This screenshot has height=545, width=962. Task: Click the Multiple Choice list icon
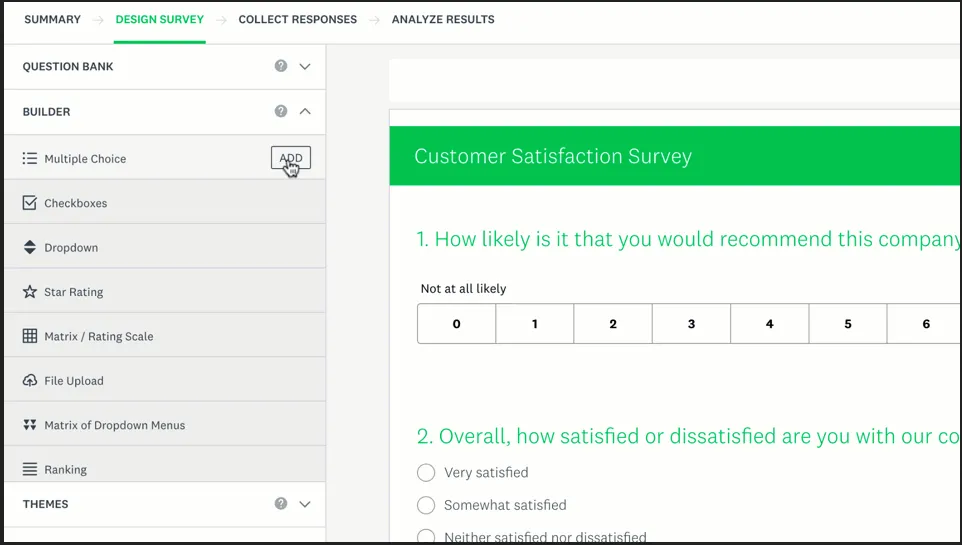pyautogui.click(x=30, y=159)
